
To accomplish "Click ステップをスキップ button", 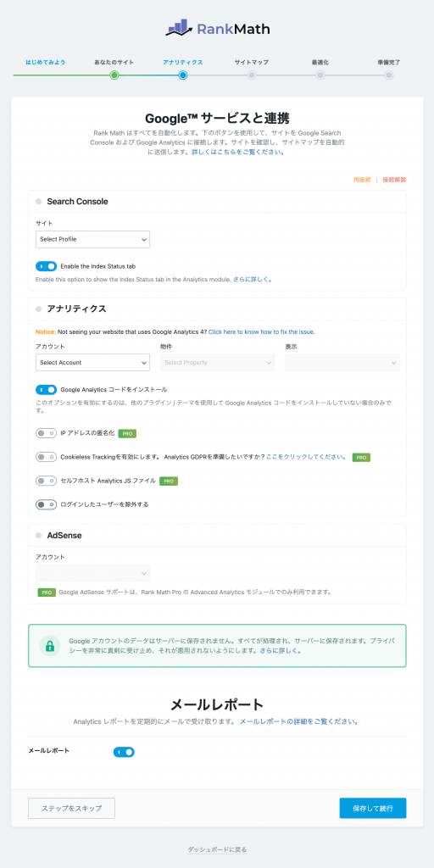I will tap(71, 808).
